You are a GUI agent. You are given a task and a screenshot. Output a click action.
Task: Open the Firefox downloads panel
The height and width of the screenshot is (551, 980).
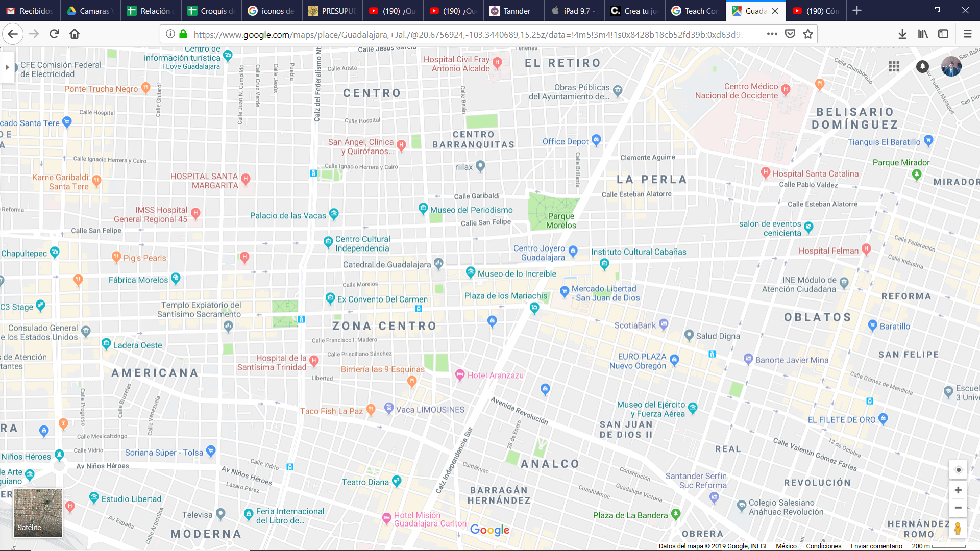902,34
